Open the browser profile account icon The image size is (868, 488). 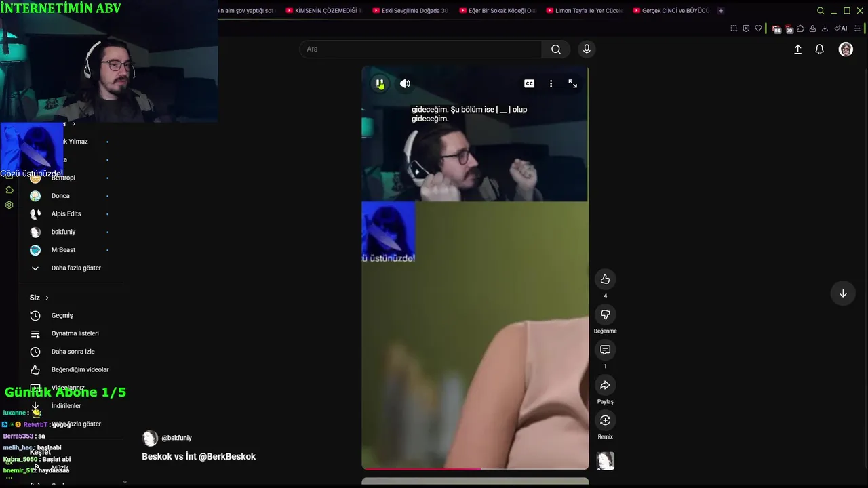click(812, 28)
